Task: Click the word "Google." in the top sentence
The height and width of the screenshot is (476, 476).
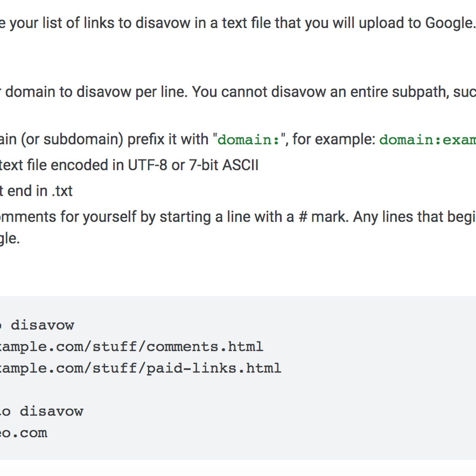Action: coord(450,23)
